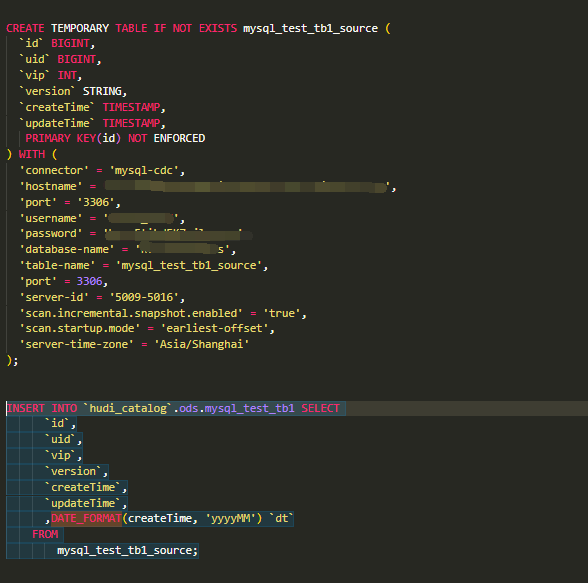Click the `version` STRING column line
588x583 pixels.
point(73,91)
